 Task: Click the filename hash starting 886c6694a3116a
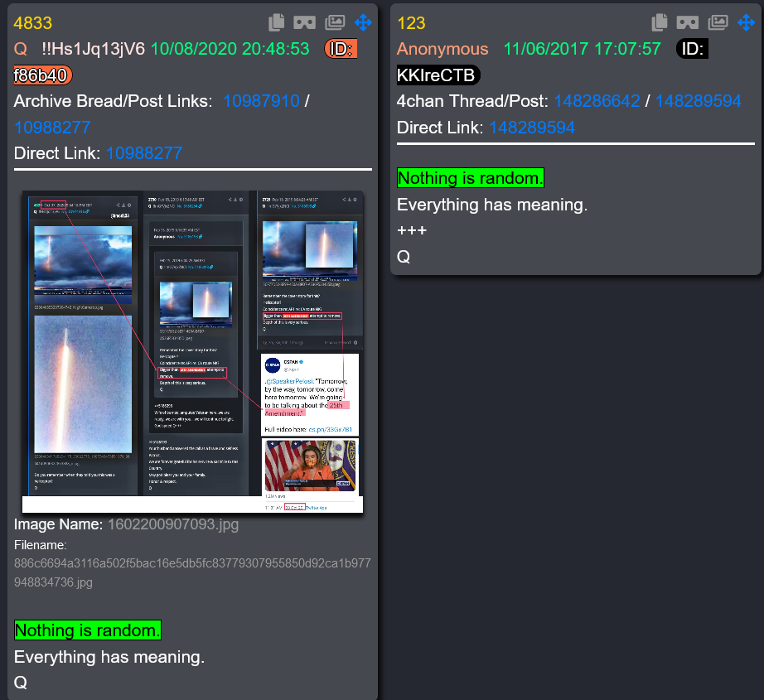coord(192,572)
